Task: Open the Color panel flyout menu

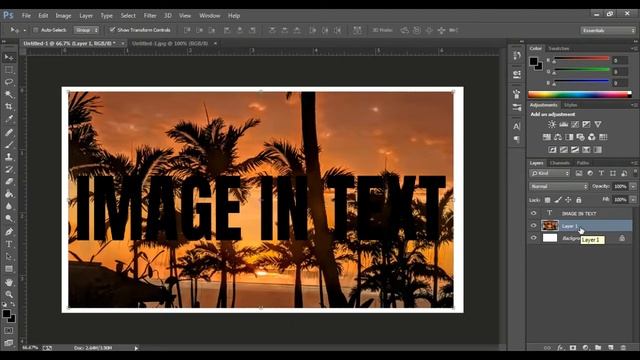Action: click(x=635, y=48)
